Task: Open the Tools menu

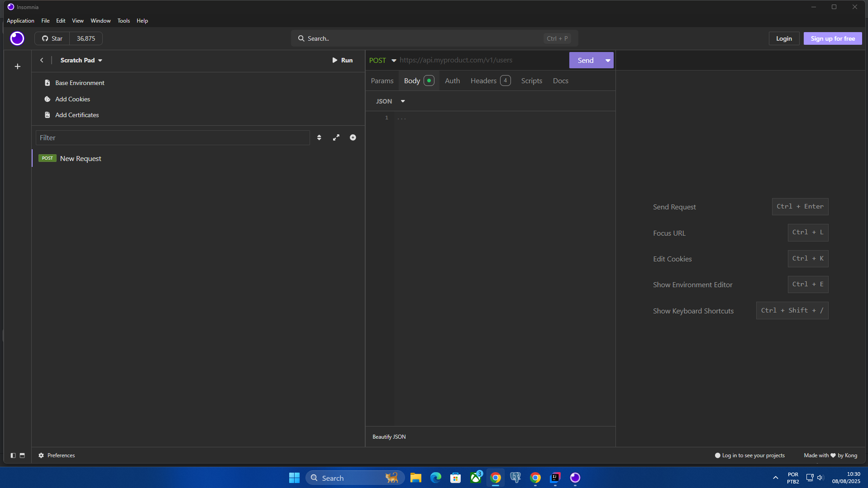Action: (124, 21)
